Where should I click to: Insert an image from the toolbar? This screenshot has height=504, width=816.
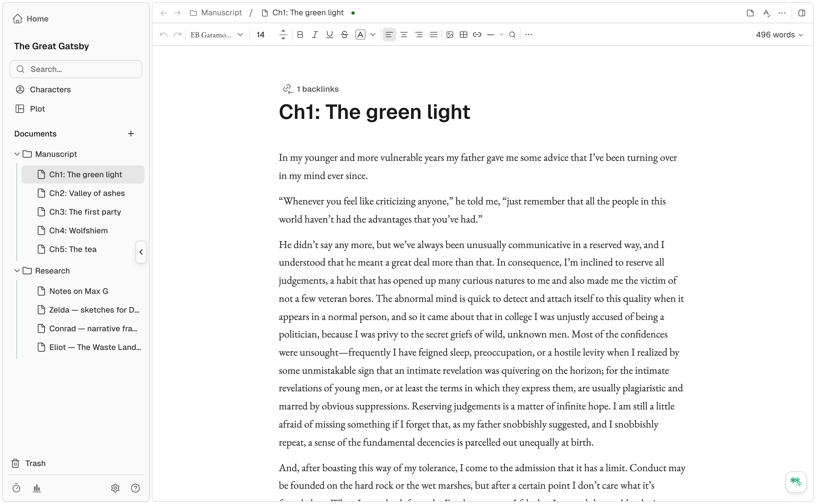450,34
